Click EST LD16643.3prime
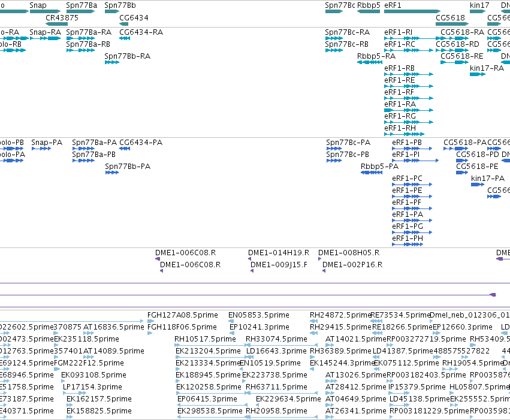 249,357
